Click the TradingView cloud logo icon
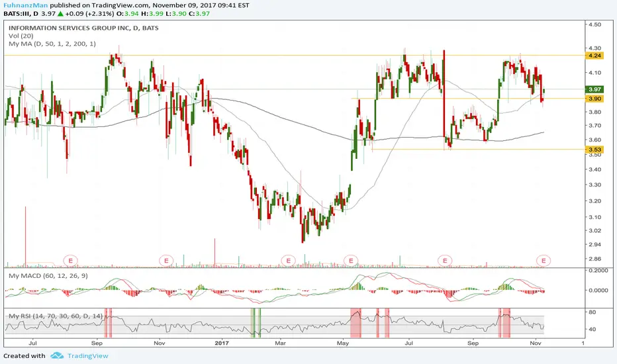Viewport: 617px width, 364px height. tap(57, 356)
